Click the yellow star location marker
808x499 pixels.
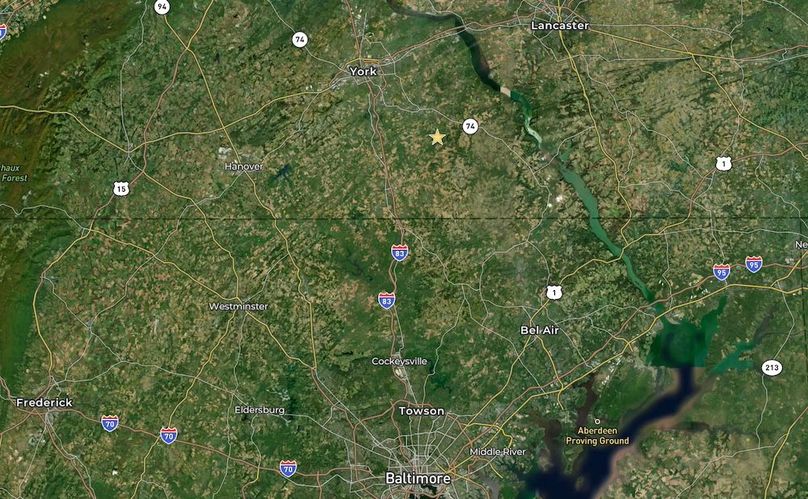[437, 137]
